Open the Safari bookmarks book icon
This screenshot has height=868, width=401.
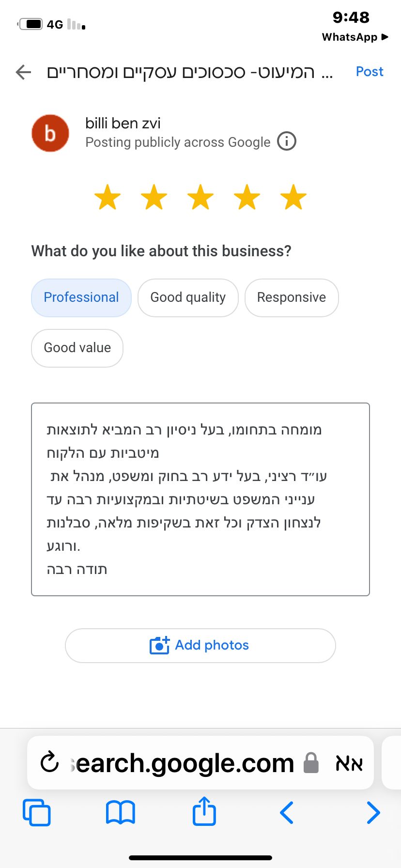coord(121,813)
